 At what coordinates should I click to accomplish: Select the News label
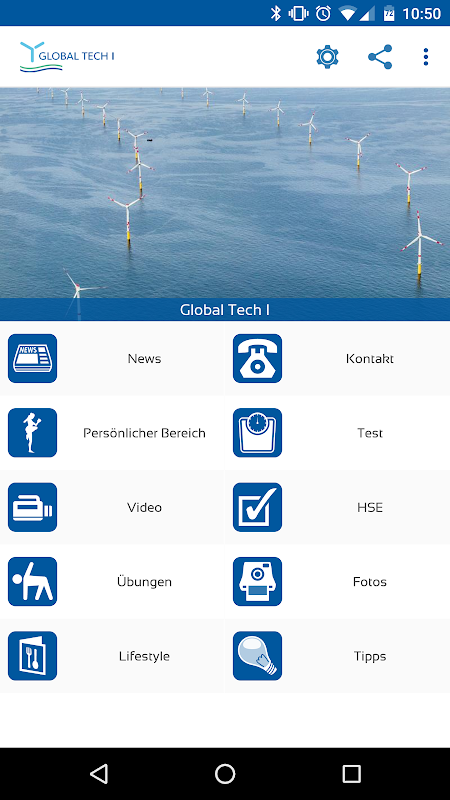(144, 359)
